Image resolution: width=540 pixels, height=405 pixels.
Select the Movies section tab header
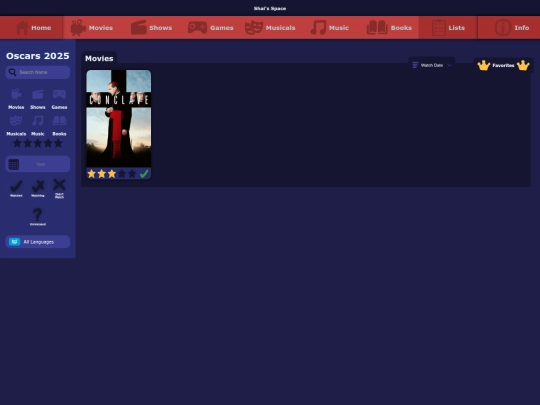click(99, 59)
